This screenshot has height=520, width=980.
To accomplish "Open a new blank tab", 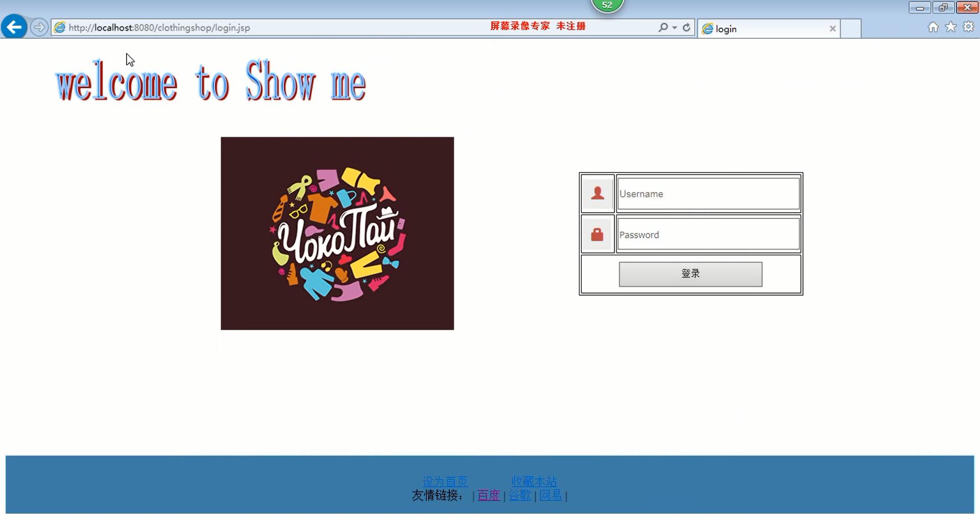I will pyautogui.click(x=851, y=29).
